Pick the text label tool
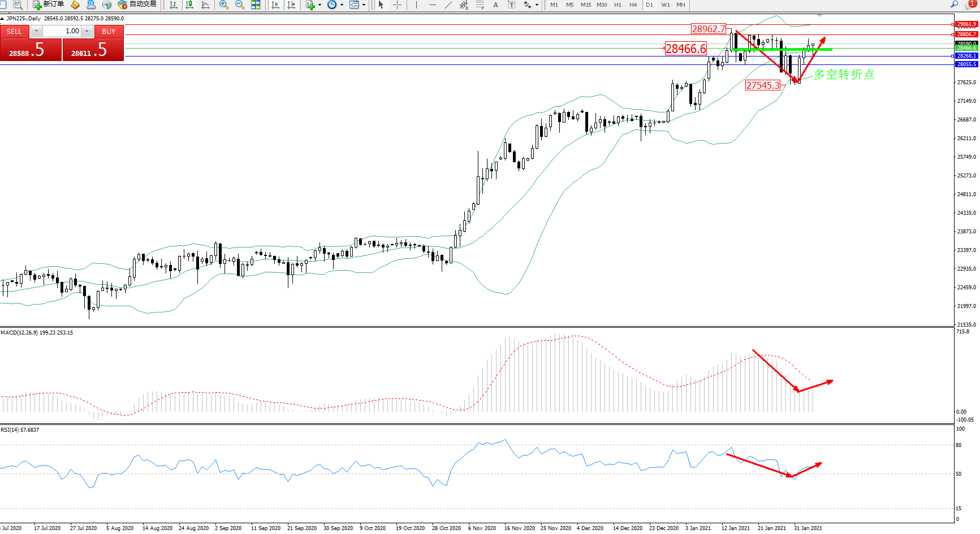The image size is (980, 534). (496, 5)
